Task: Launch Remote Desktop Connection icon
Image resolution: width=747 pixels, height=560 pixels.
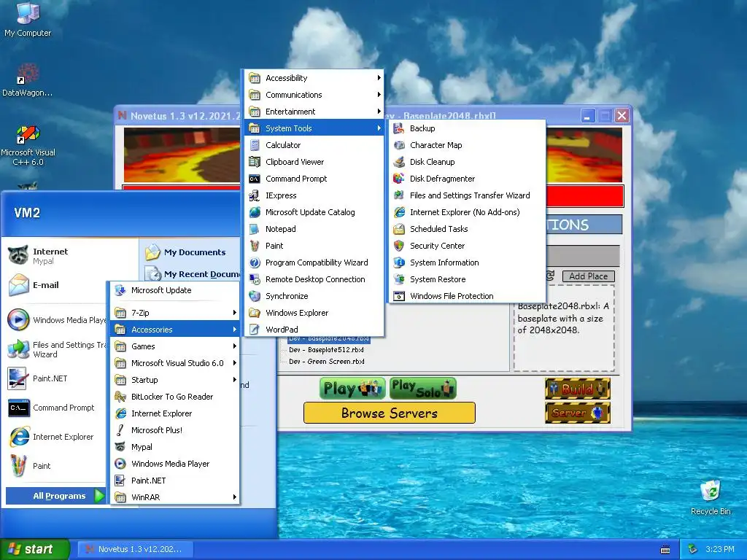Action: coord(255,279)
